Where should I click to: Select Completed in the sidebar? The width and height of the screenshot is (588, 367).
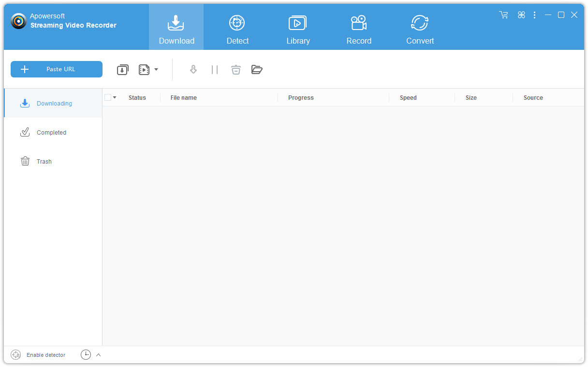pos(51,132)
